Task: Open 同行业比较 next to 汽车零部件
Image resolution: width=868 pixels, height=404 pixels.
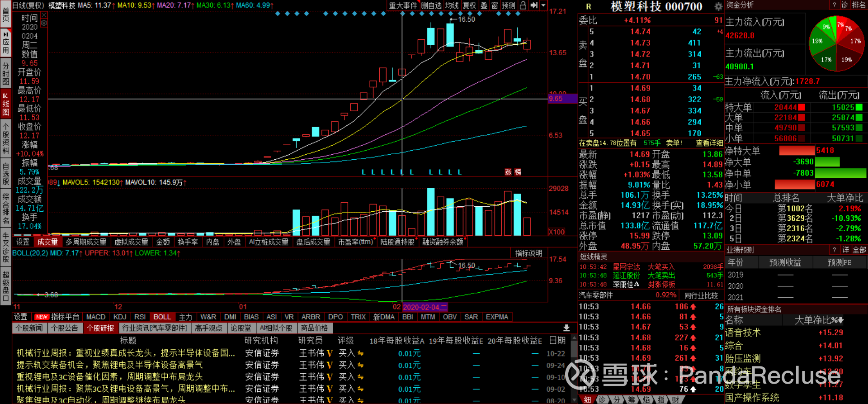Action: 701,295
